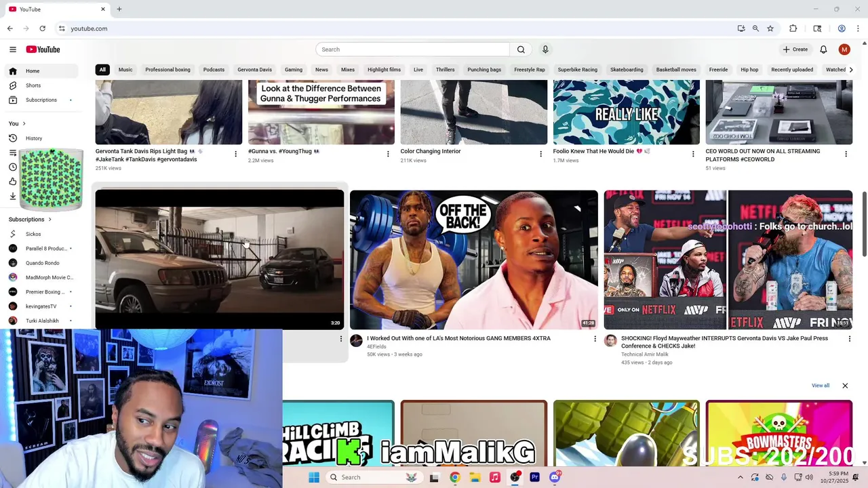Select the Recently uploaded chip

click(792, 70)
